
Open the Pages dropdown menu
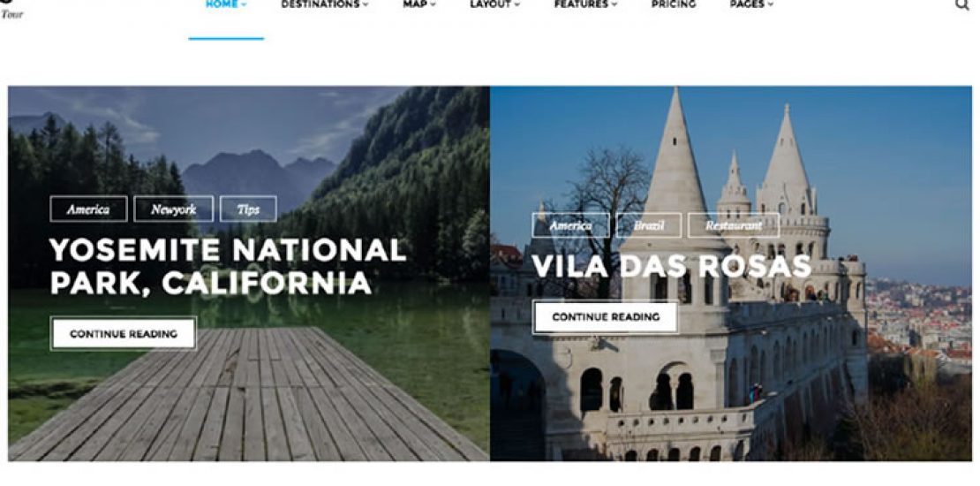(751, 4)
